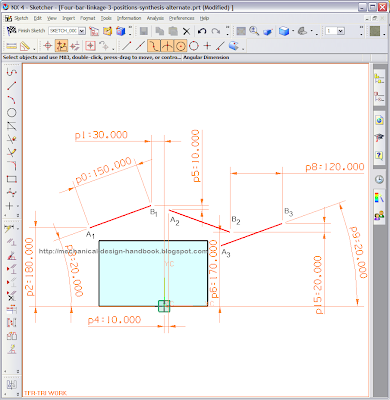
Task: Open the View menu
Action: tap(52, 18)
